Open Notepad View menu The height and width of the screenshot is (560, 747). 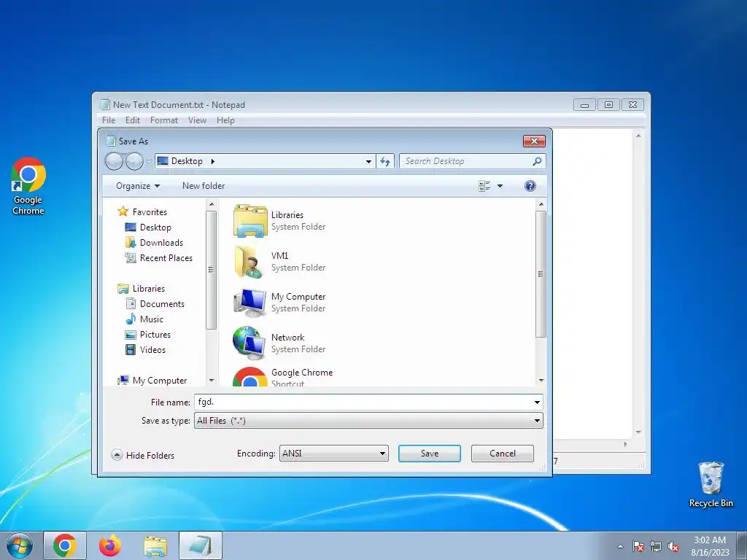tap(197, 120)
